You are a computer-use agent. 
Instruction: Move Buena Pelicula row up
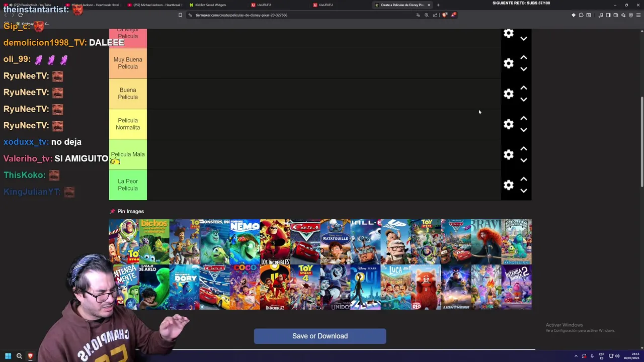click(524, 88)
